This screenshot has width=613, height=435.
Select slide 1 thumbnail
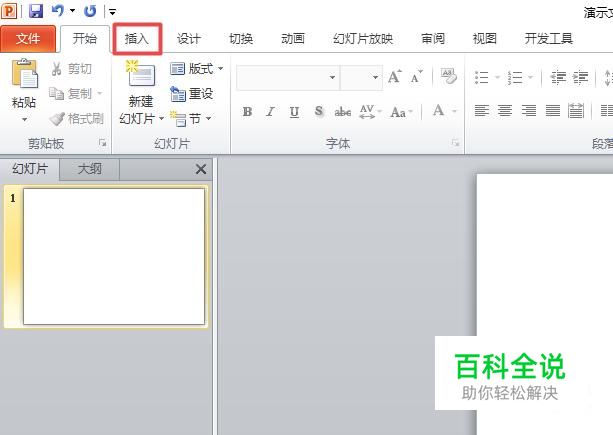pos(114,256)
